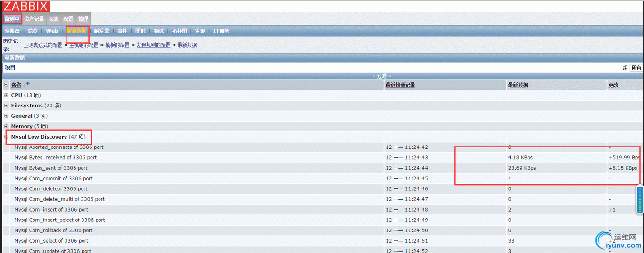
Task: Go to Web submenu
Action: point(52,31)
